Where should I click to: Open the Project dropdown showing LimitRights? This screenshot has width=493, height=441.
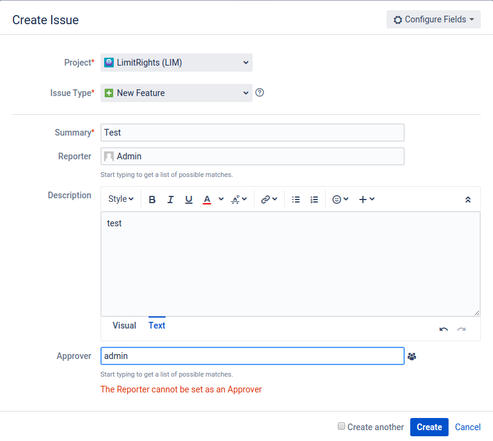[x=176, y=63]
